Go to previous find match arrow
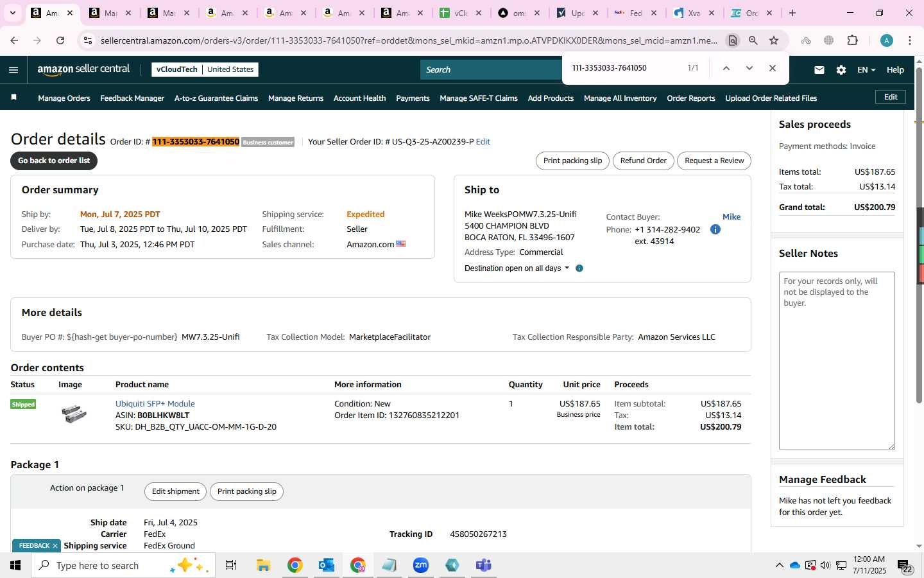The image size is (924, 578). 726,68
